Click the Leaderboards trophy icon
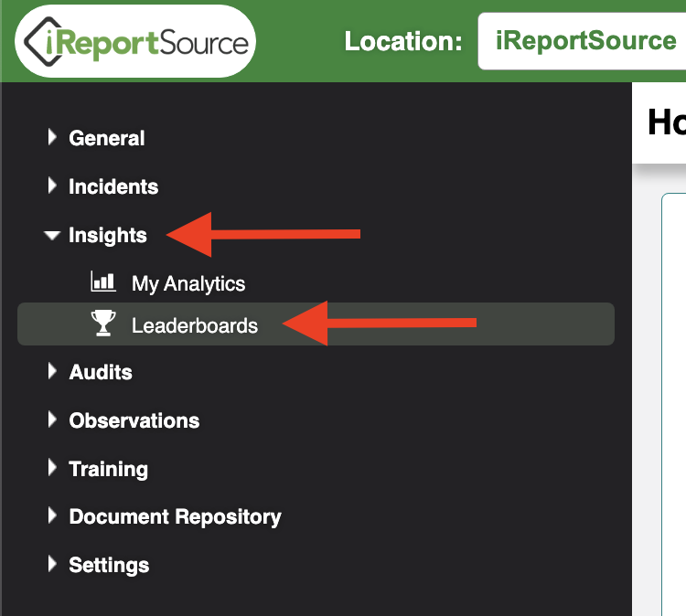This screenshot has height=616, width=686. (103, 324)
